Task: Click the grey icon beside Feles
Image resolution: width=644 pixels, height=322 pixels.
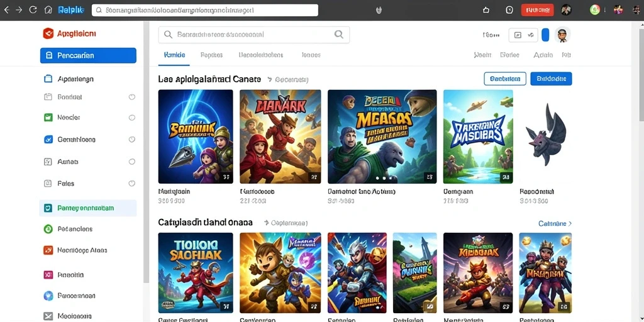Action: pyautogui.click(x=48, y=184)
